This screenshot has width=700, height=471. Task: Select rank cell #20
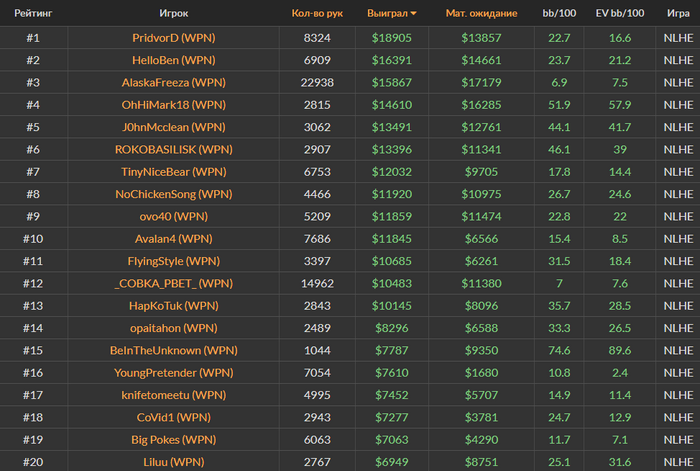point(33,462)
